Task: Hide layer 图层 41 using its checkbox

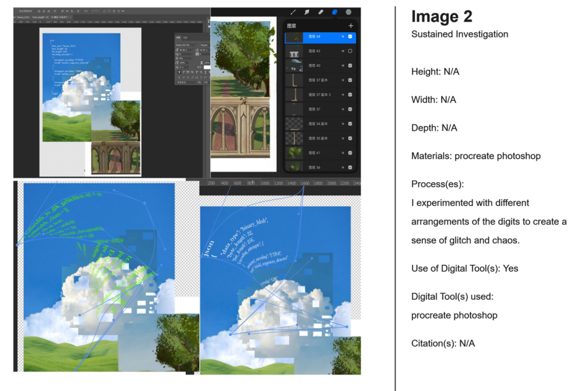Action: [x=350, y=153]
